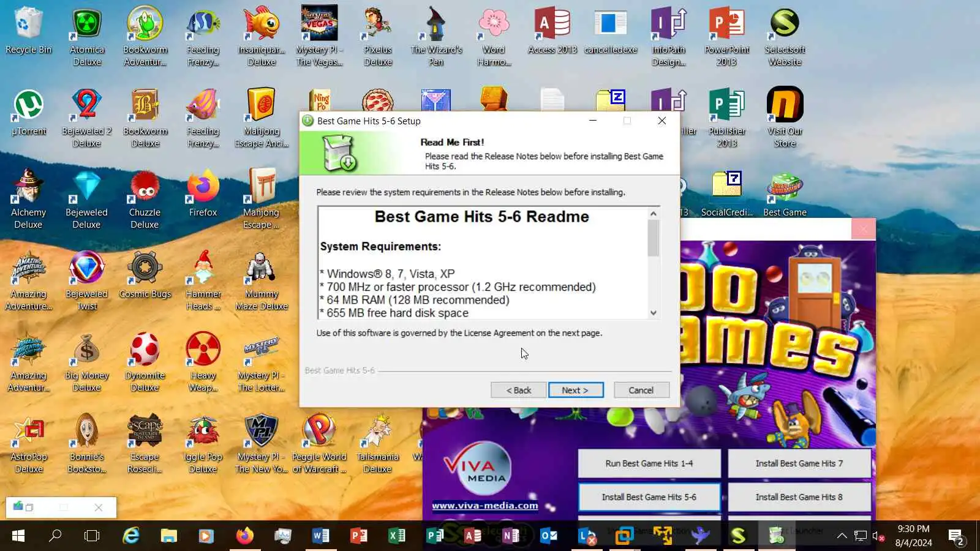This screenshot has height=551, width=980.
Task: Click The Wizard's Pen desktop icon
Action: (436, 37)
